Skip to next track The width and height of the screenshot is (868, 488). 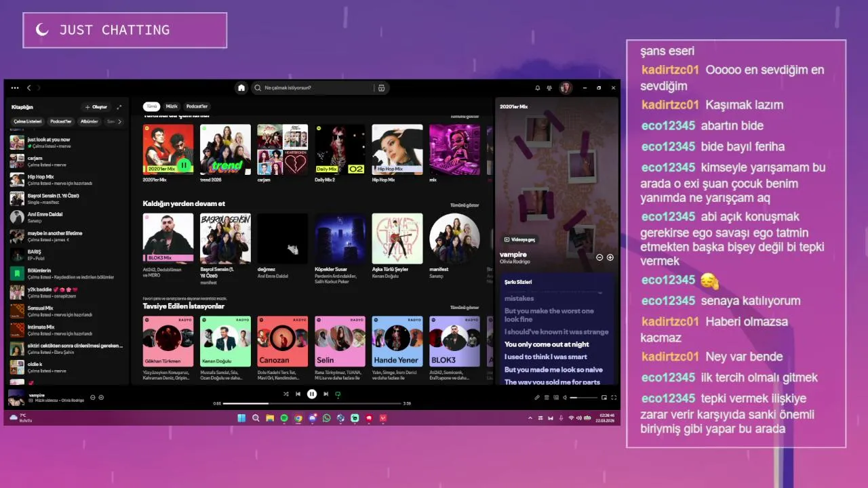(325, 394)
